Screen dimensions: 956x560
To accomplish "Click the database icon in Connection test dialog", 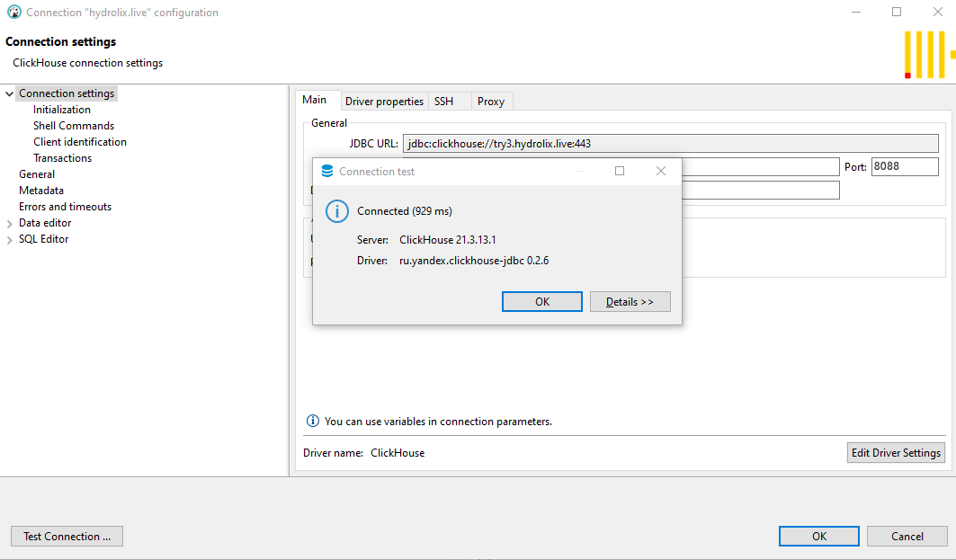I will (x=327, y=171).
